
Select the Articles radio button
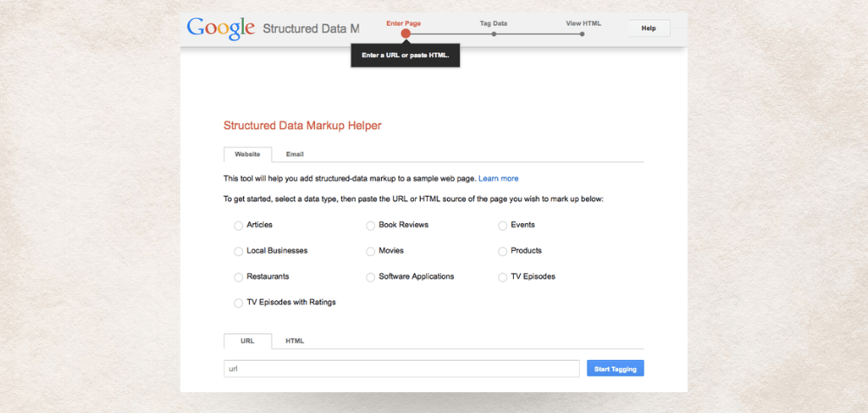pos(239,226)
